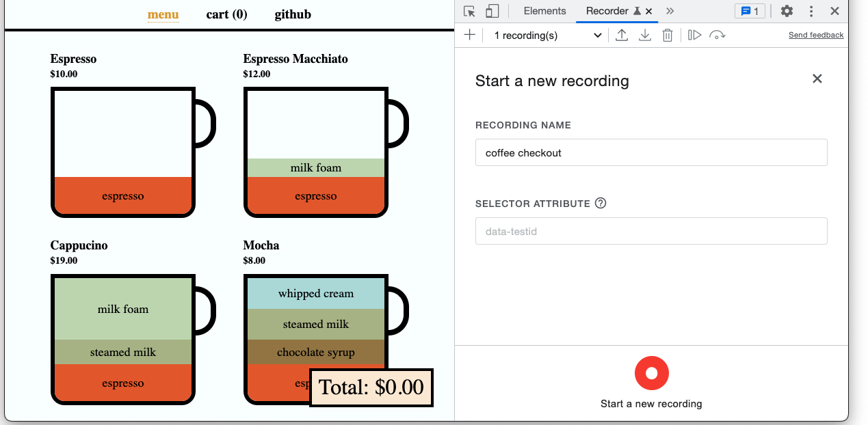This screenshot has width=868, height=425.
Task: Focus the Recording Name input field
Action: click(651, 152)
